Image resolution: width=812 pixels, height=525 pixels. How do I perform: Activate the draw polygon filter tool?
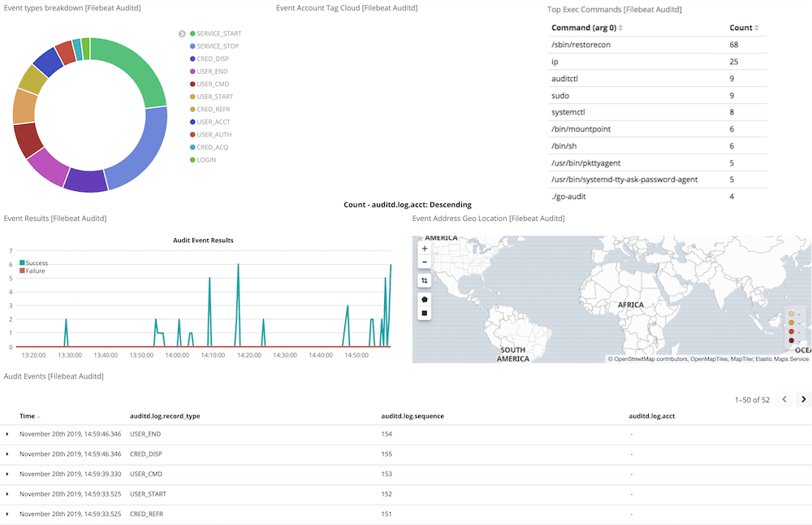pyautogui.click(x=424, y=298)
